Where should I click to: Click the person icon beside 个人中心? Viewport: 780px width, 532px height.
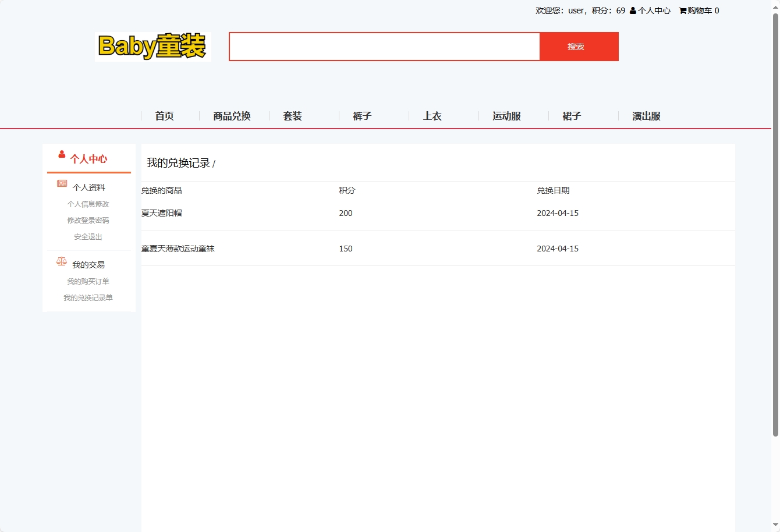tap(632, 10)
